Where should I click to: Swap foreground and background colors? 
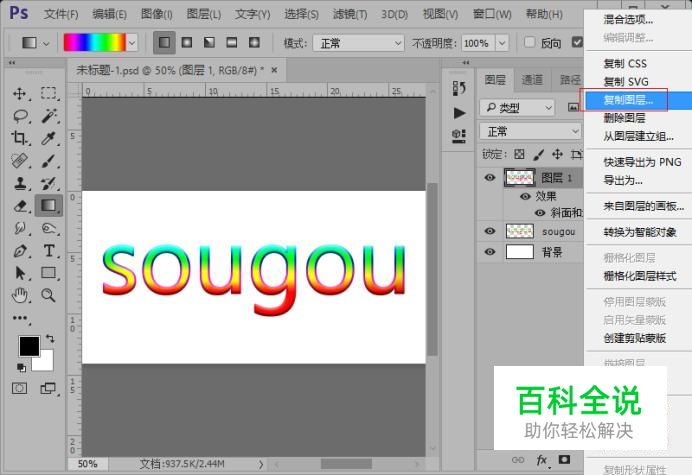click(50, 339)
